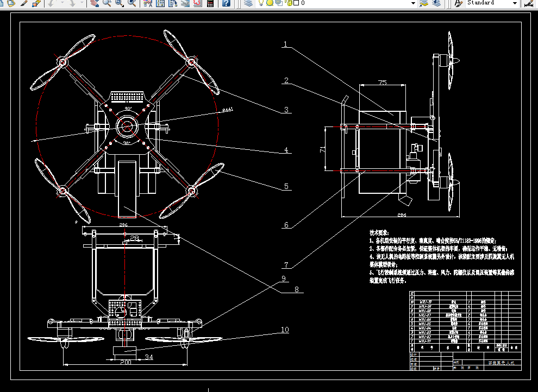Select the 34 dimension text
This screenshot has width=538, height=392.
coord(148,357)
